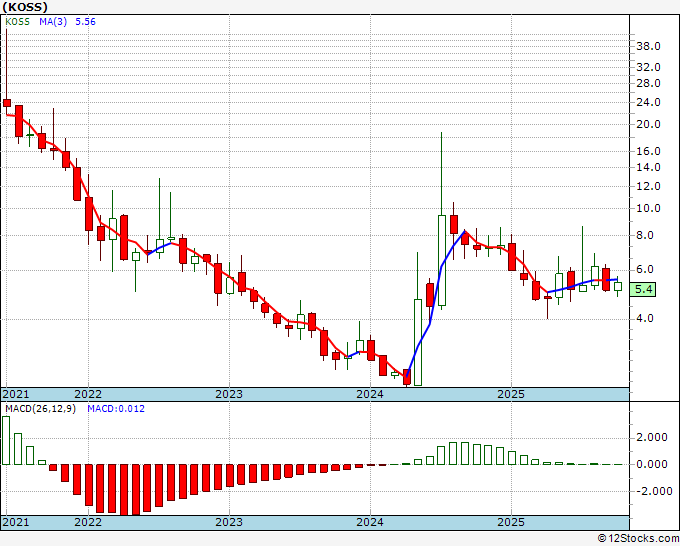680x546 pixels.
Task: Click the MA(3) legend label
Action: (53, 22)
